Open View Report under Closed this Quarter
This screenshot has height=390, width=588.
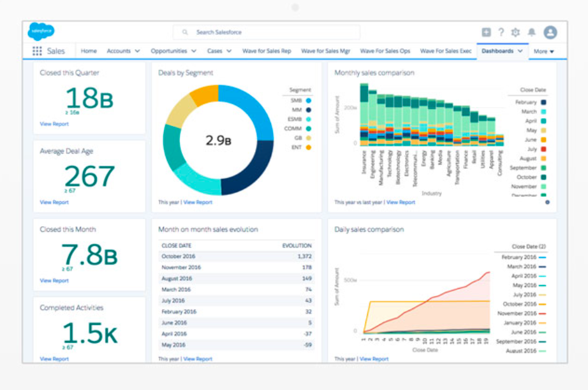pyautogui.click(x=54, y=124)
